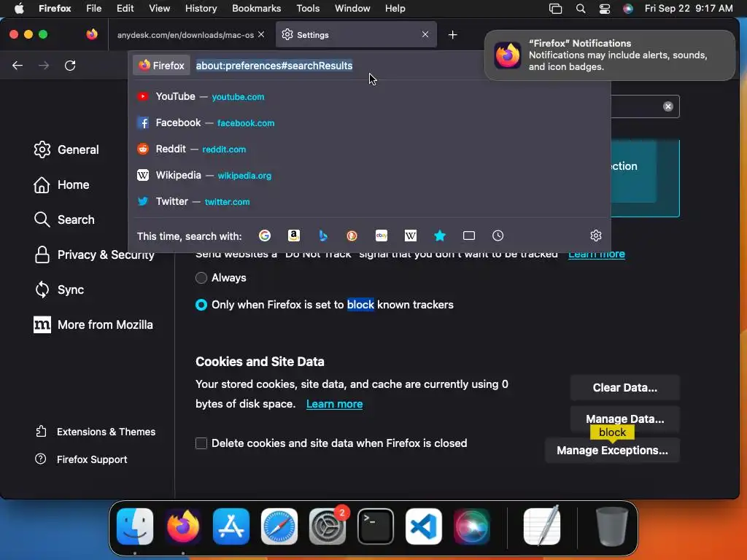
Task: Open Sync settings category
Action: click(58, 289)
